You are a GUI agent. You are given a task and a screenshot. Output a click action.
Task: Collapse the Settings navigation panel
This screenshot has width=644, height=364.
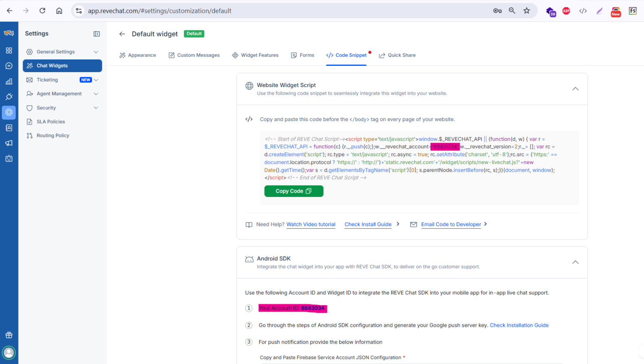click(97, 34)
